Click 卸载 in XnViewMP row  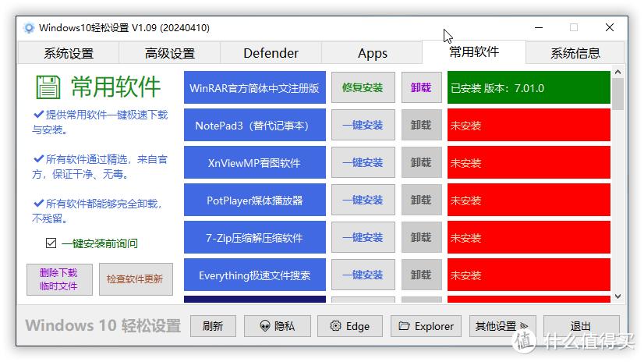click(x=421, y=162)
